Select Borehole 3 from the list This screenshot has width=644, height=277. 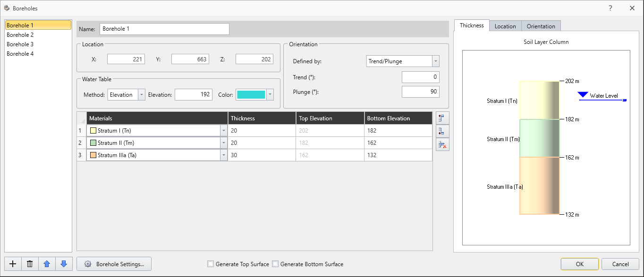[20, 44]
